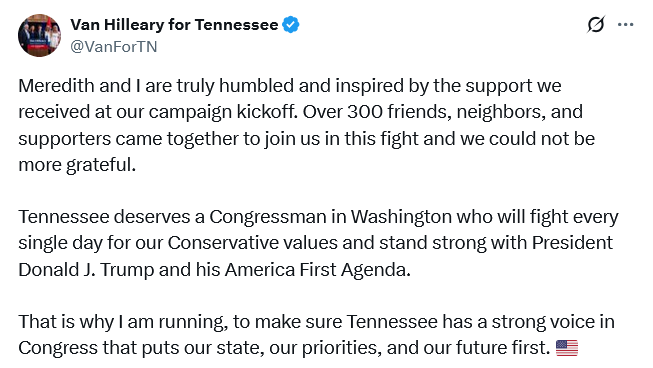Open Van Hilleary's profile picture
653x368 pixels.
click(x=40, y=35)
